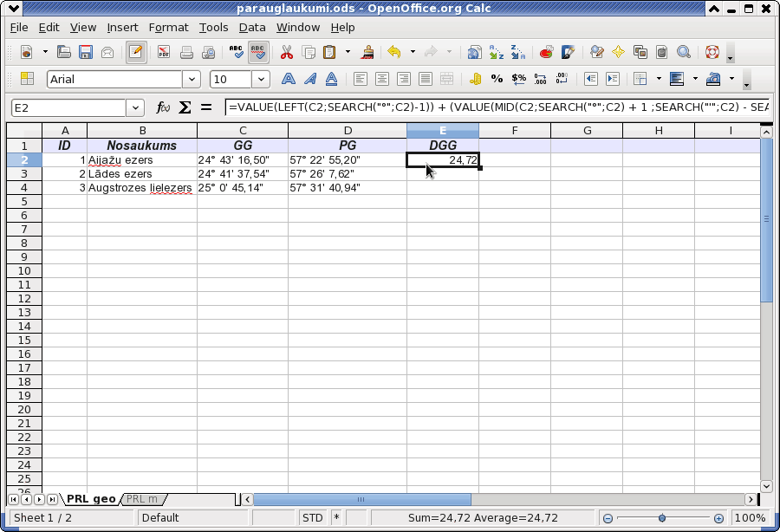Click the zoom in plus button
The height and width of the screenshot is (532, 780).
[718, 518]
